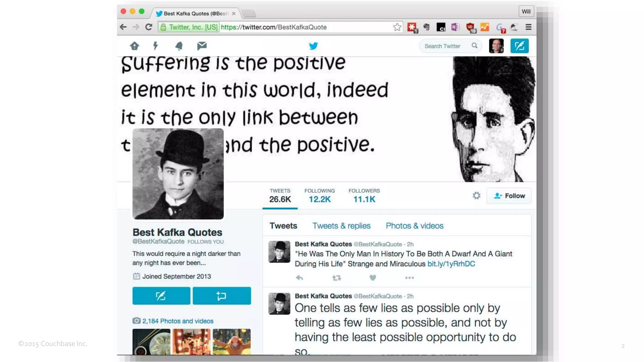Viewport: 644px width, 362px height.
Task: Reload the page with the refresh icon
Action: click(149, 27)
